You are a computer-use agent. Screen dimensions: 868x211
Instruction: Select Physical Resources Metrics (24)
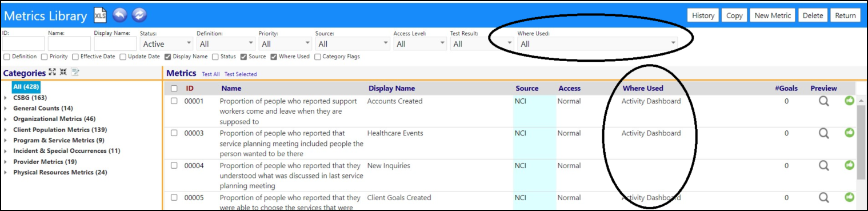click(60, 172)
